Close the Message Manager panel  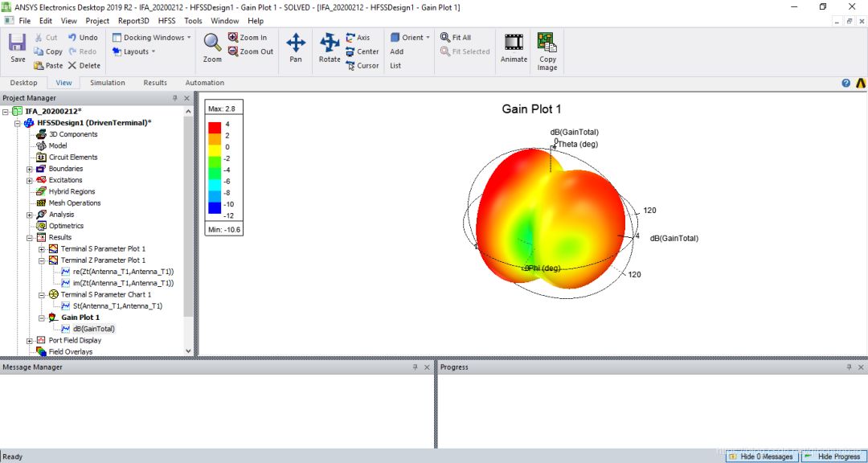(x=427, y=367)
